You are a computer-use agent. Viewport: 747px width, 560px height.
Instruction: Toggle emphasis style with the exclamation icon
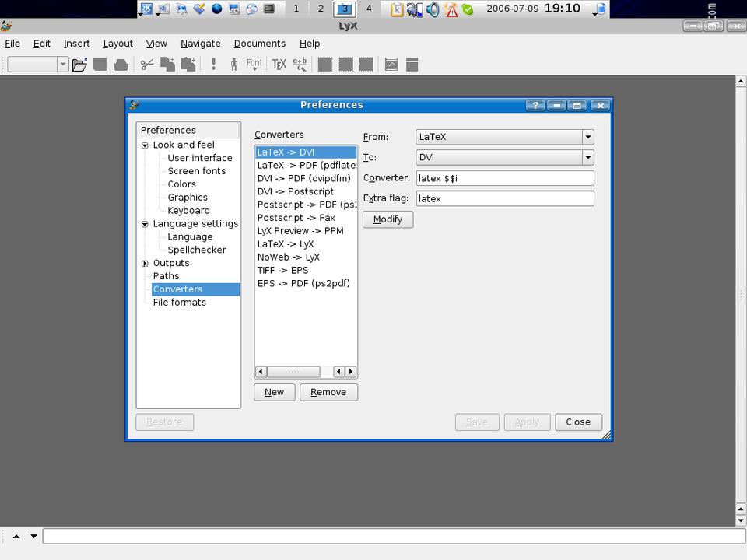(213, 65)
